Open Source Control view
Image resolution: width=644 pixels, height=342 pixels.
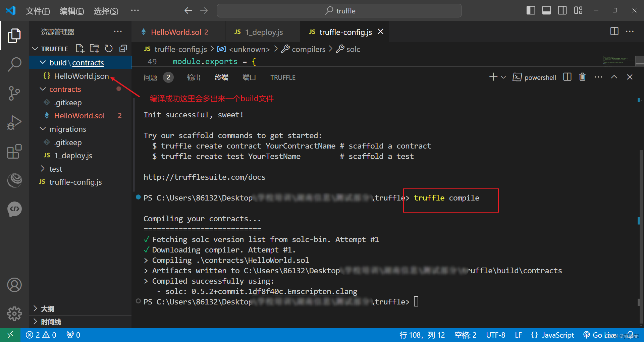pos(14,93)
